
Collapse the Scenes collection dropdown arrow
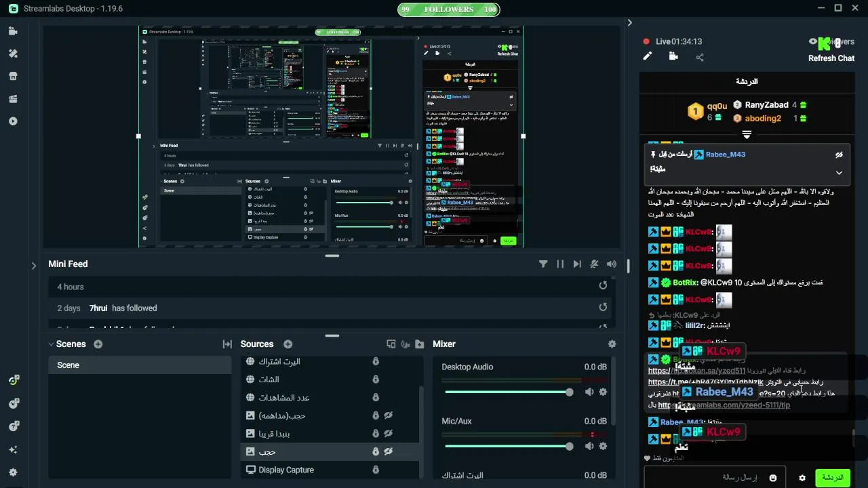coord(51,344)
